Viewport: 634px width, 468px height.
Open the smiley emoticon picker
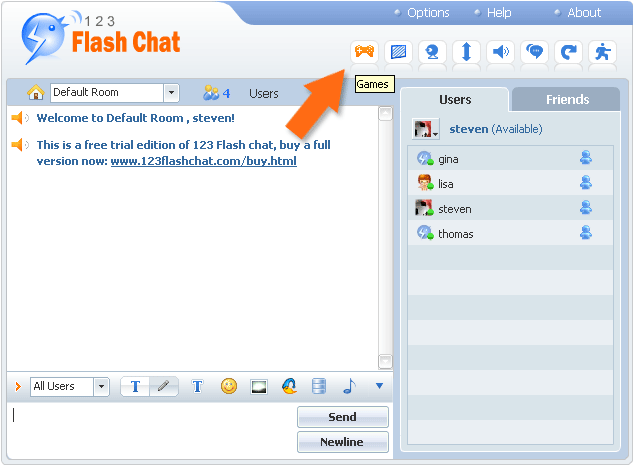click(229, 386)
